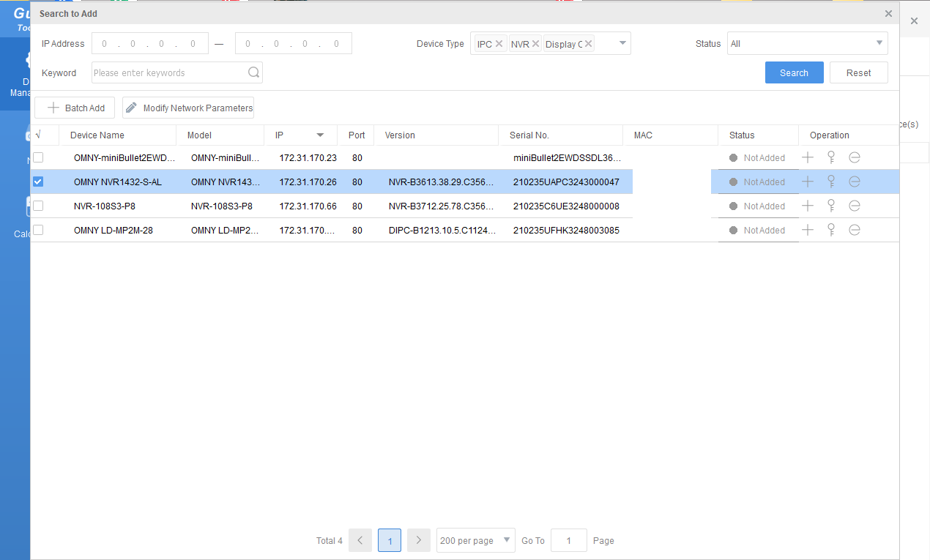
Task: Click the add icon for OMNY-miniBullet2EWD row
Action: pos(808,157)
